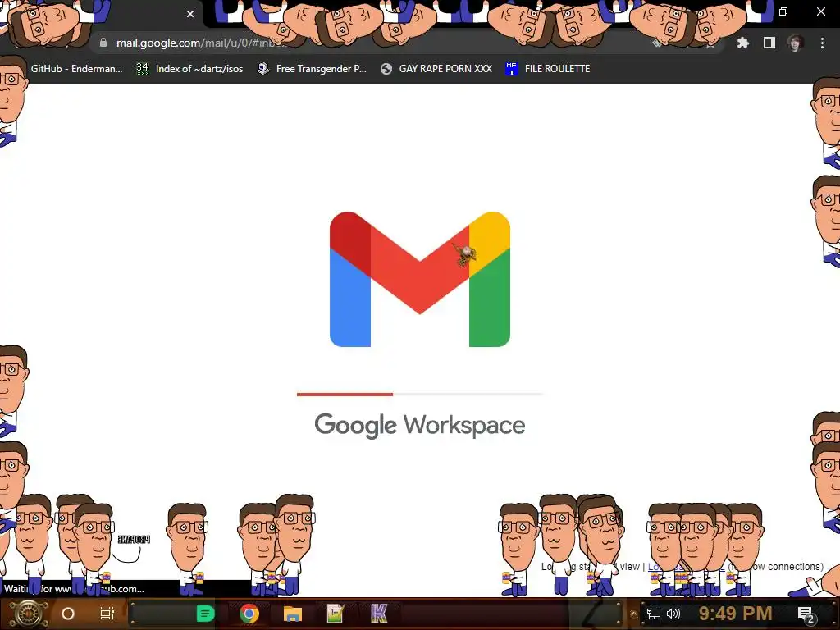The width and height of the screenshot is (840, 630).
Task: Click the Cortana circle icon on the taskbar
Action: [x=68, y=614]
